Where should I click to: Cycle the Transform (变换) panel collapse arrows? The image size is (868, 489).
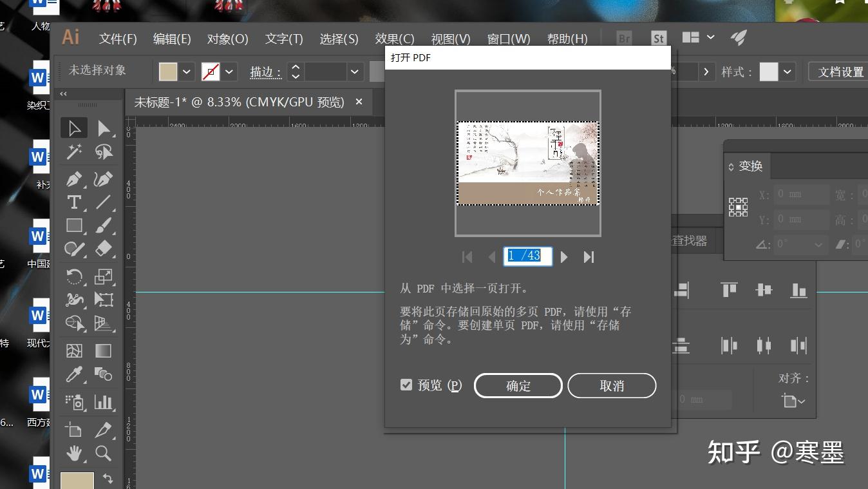pos(731,167)
